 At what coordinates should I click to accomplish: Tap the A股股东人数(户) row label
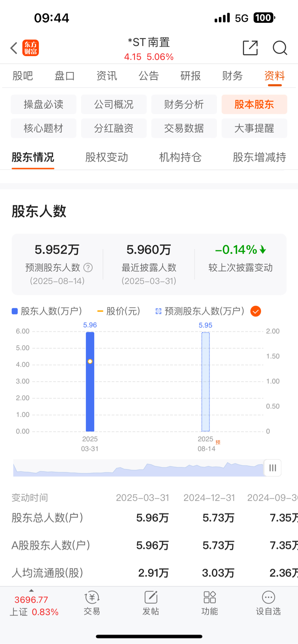[x=51, y=545]
